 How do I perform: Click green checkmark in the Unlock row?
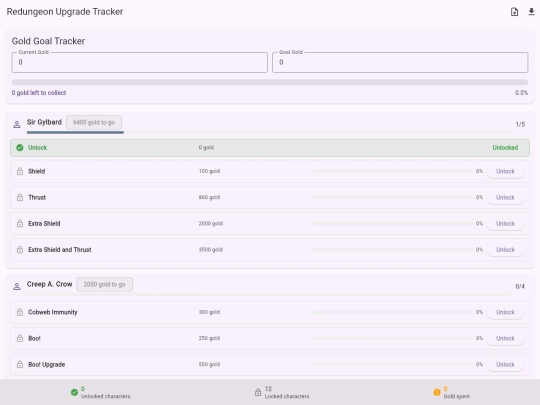(20, 148)
